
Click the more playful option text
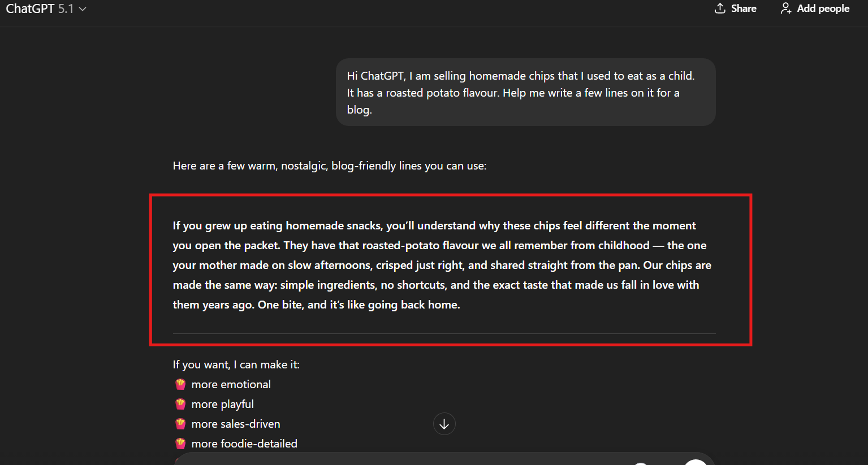tap(222, 405)
